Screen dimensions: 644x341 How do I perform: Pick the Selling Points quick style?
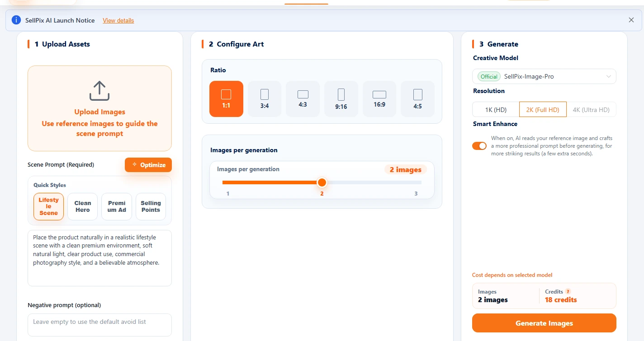(151, 206)
